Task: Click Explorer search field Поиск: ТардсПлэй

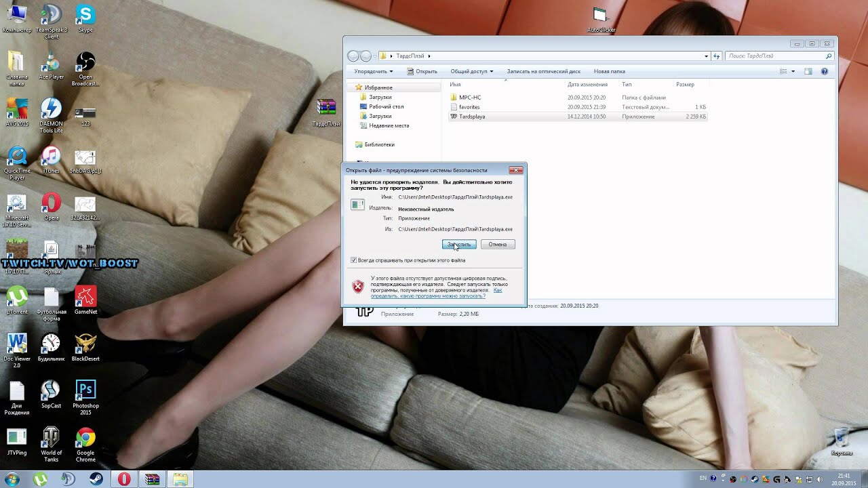Action: pos(779,56)
